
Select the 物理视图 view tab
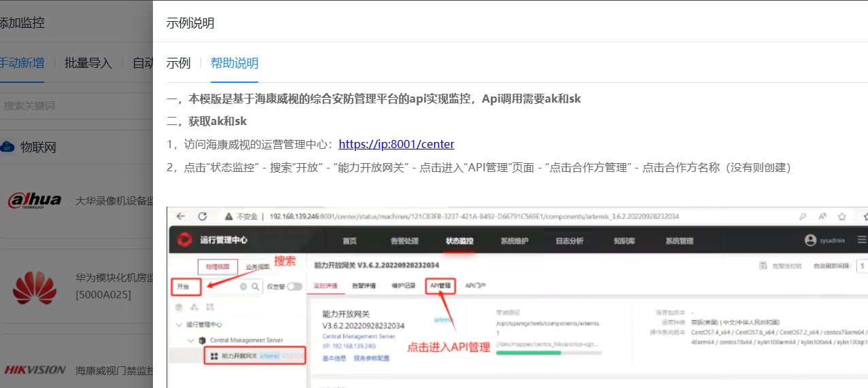218,267
